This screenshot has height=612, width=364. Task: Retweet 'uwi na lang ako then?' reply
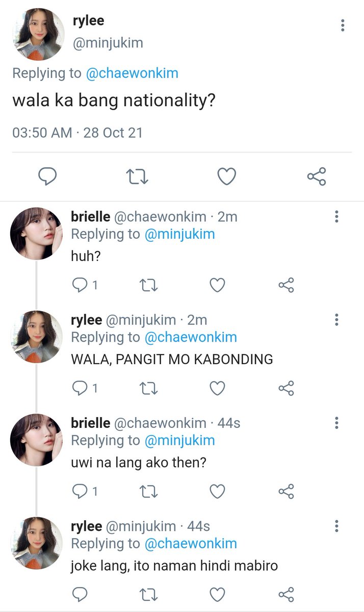coord(148,492)
